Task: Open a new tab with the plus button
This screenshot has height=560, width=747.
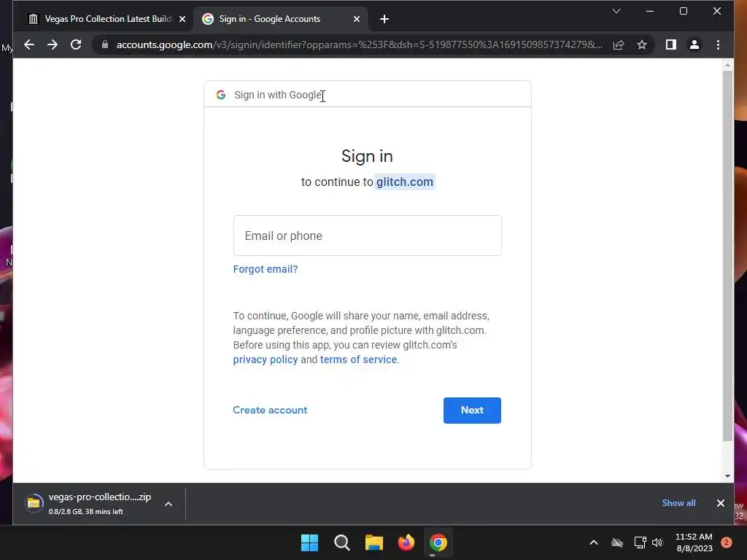Action: [384, 19]
